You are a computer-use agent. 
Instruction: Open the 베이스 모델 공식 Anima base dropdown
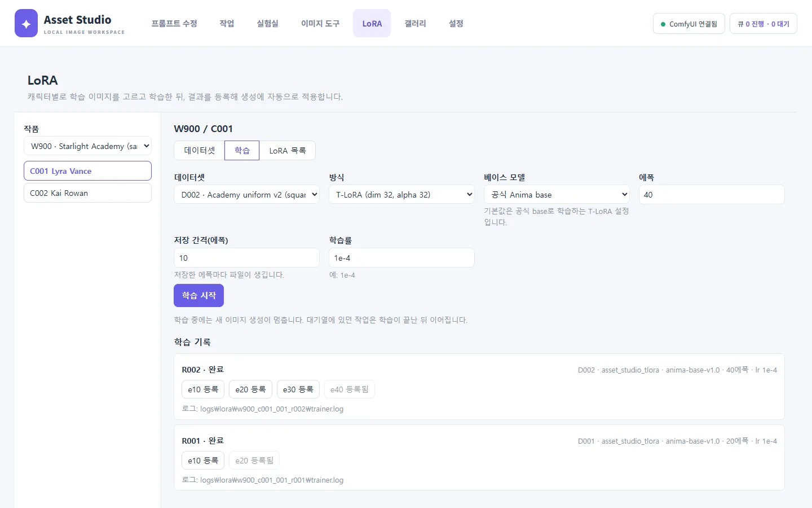[557, 195]
